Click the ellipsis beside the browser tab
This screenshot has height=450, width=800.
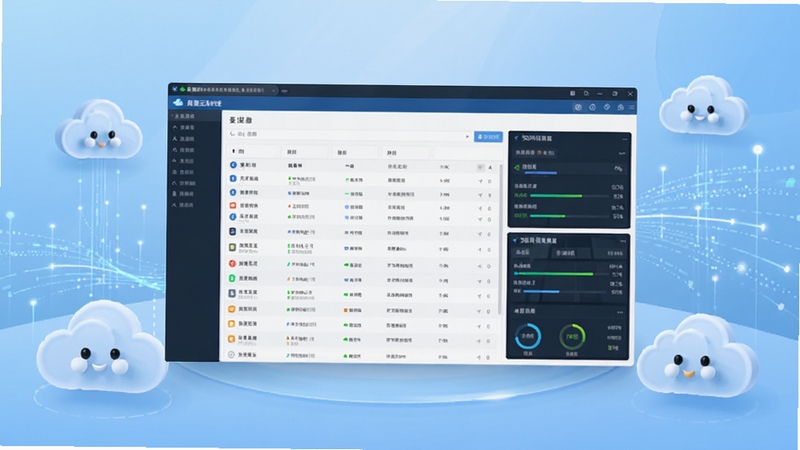284,91
